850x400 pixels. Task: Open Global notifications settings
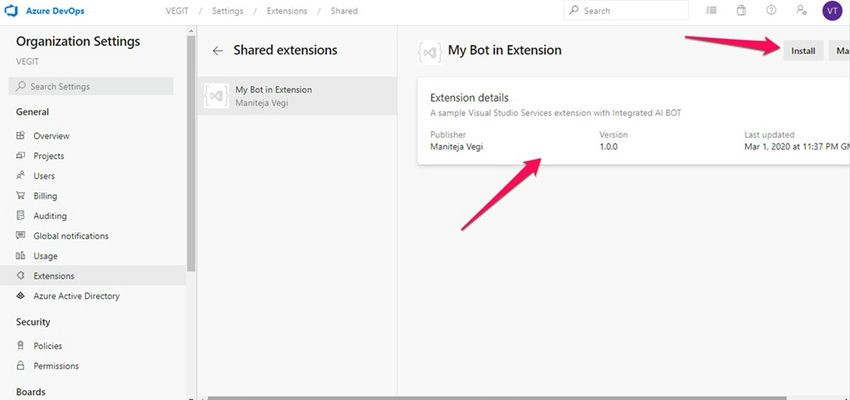[x=70, y=236]
